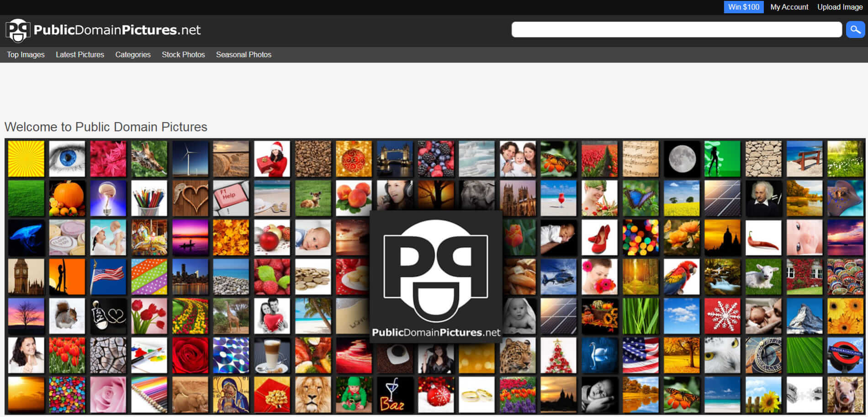Open the gold wedding rings thumbnail
The height and width of the screenshot is (417, 868).
(476, 395)
